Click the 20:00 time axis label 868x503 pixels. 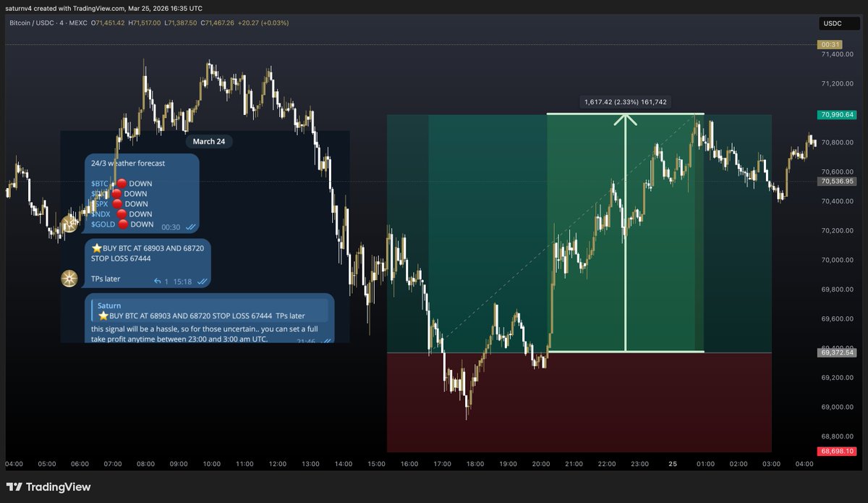click(x=541, y=464)
